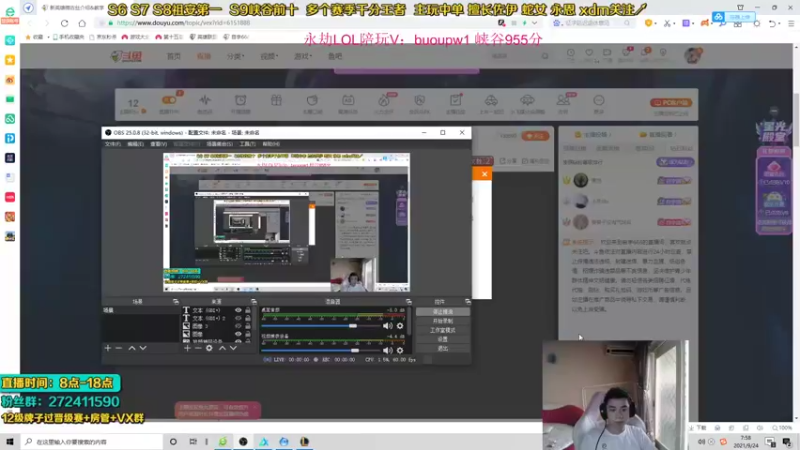The image size is (800, 450).
Task: Click the alarm clock icon in Douyu streamer toolbar
Action: (x=240, y=101)
